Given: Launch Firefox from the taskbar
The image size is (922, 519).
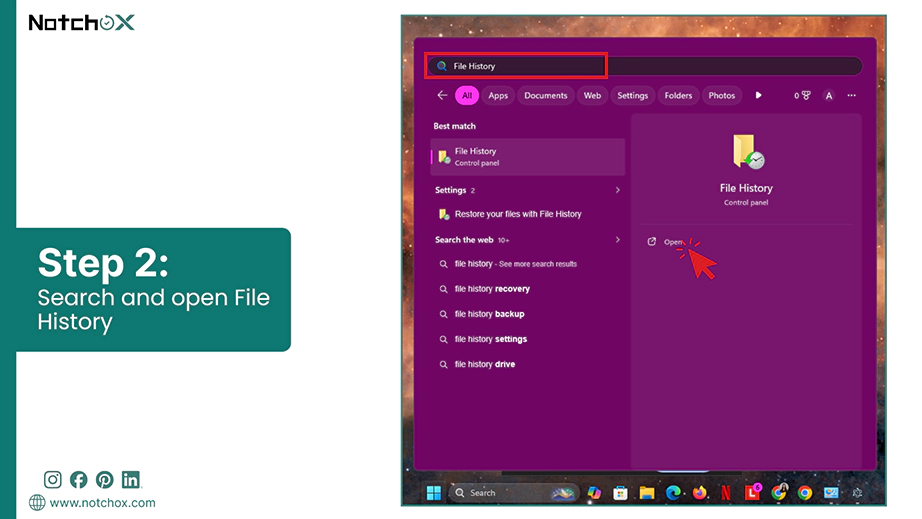Looking at the screenshot, I should tap(700, 493).
